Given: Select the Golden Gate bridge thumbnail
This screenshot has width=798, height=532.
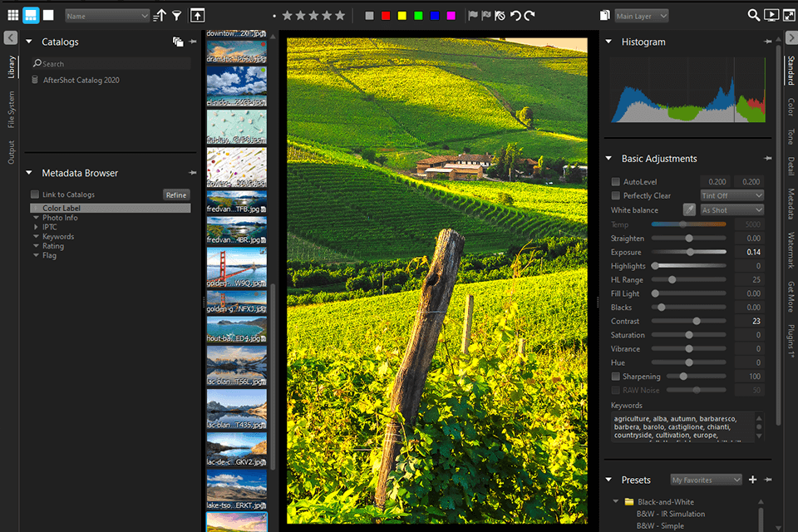Looking at the screenshot, I should pyautogui.click(x=236, y=266).
